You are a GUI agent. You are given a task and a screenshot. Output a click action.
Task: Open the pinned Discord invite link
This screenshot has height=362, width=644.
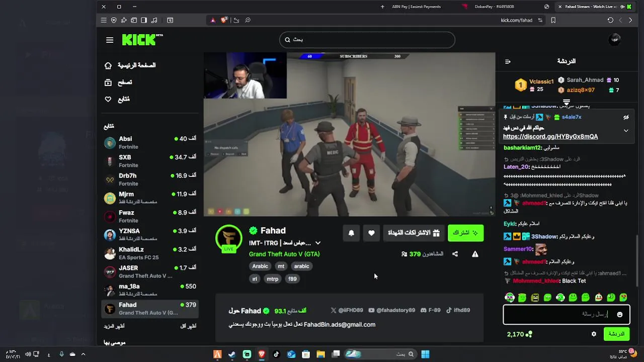[x=550, y=137]
